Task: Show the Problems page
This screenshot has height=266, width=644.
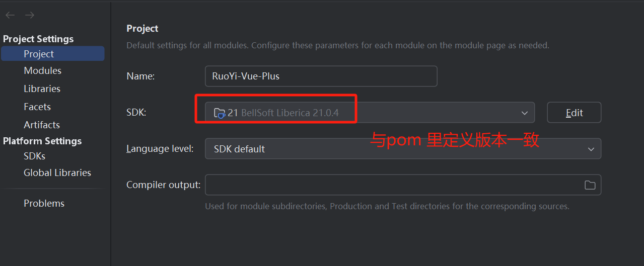Action: click(x=44, y=203)
